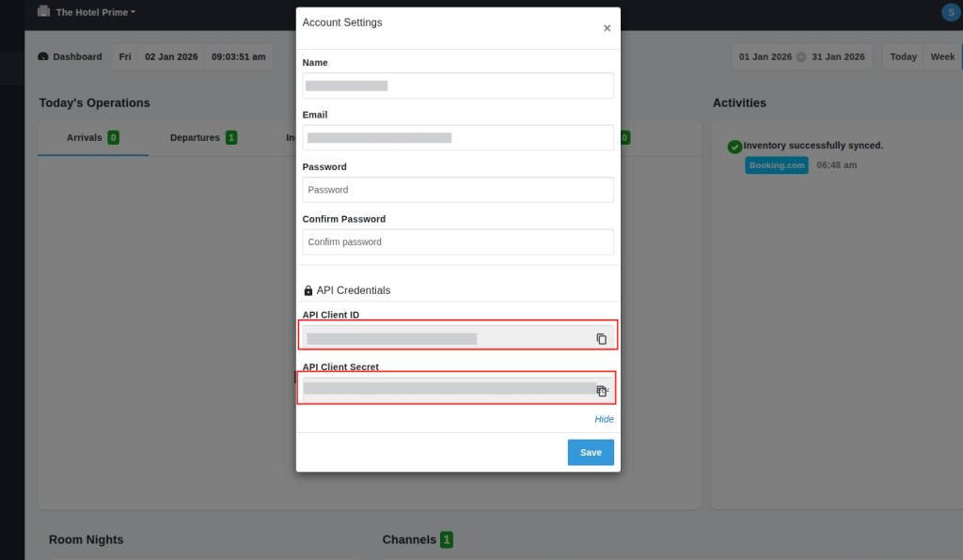Open the user avatar in header
The width and height of the screenshot is (963, 560).
coord(949,12)
